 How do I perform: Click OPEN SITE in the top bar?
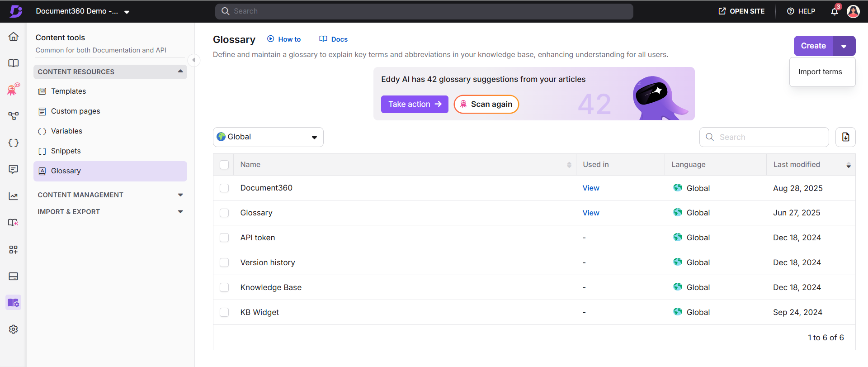741,11
